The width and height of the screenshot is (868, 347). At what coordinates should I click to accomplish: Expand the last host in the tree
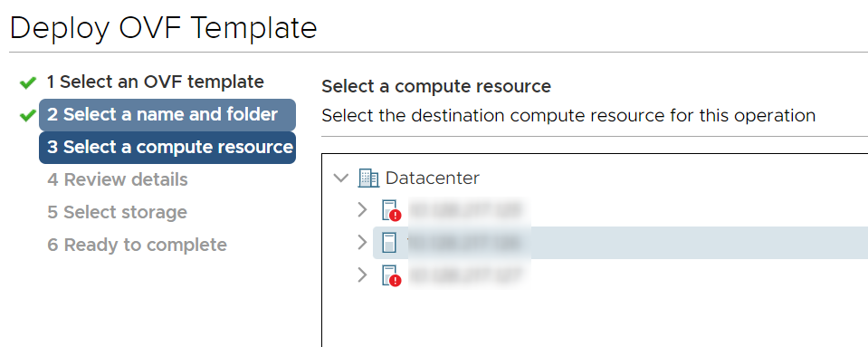point(362,275)
